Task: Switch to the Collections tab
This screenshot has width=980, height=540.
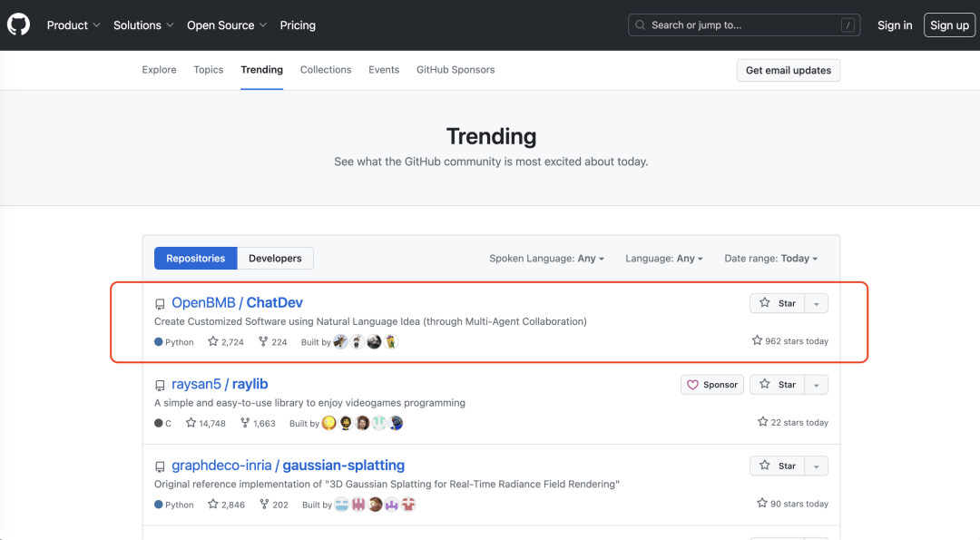Action: (x=326, y=69)
